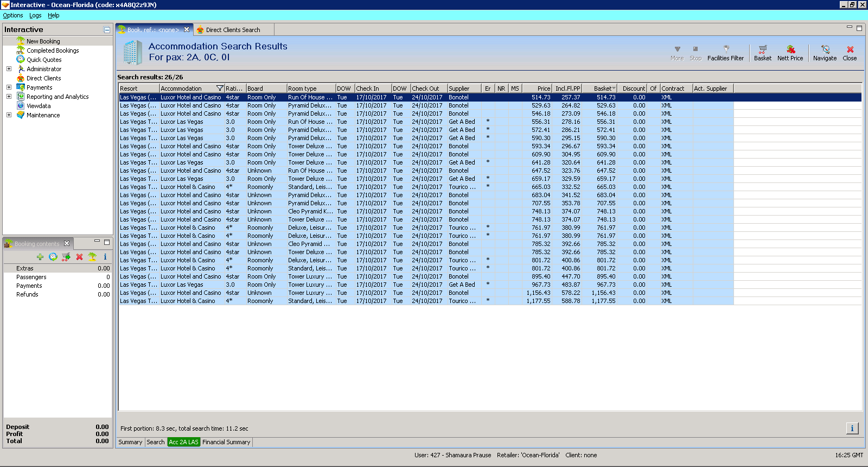
Task: Open the Options menu
Action: pos(13,15)
